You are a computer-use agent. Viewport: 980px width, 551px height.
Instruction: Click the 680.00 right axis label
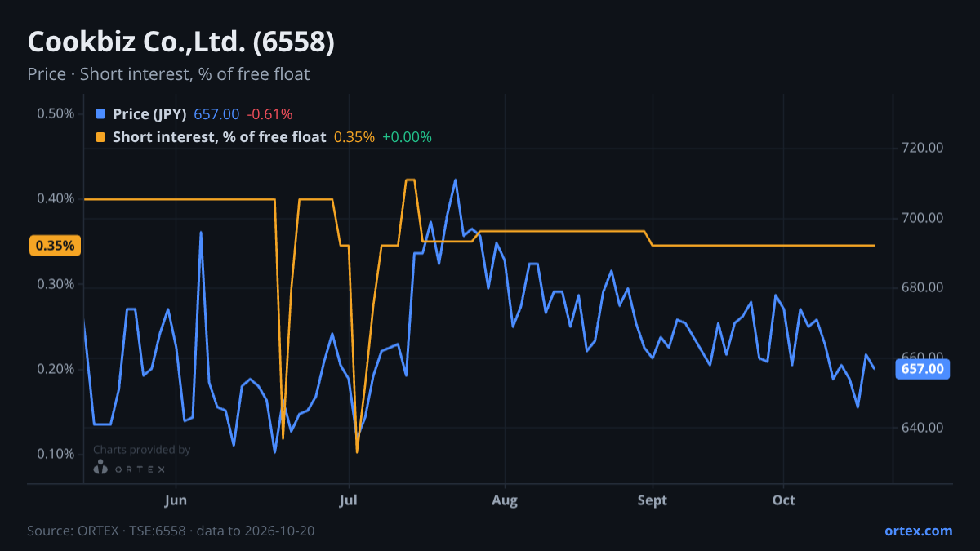923,287
